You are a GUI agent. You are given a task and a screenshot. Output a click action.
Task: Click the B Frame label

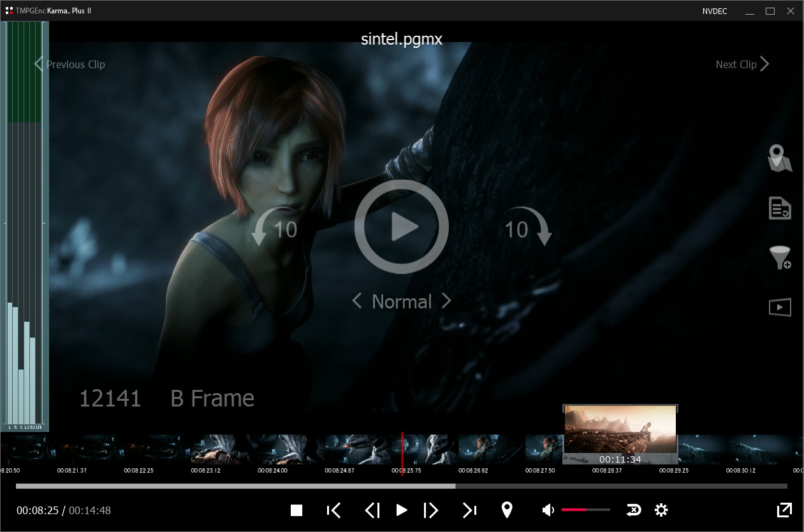click(x=212, y=398)
